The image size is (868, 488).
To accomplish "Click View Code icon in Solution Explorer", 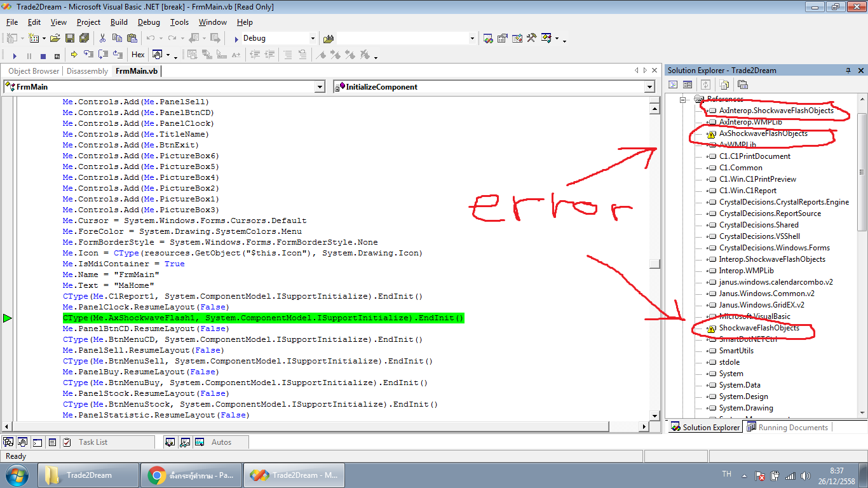I will pyautogui.click(x=673, y=85).
